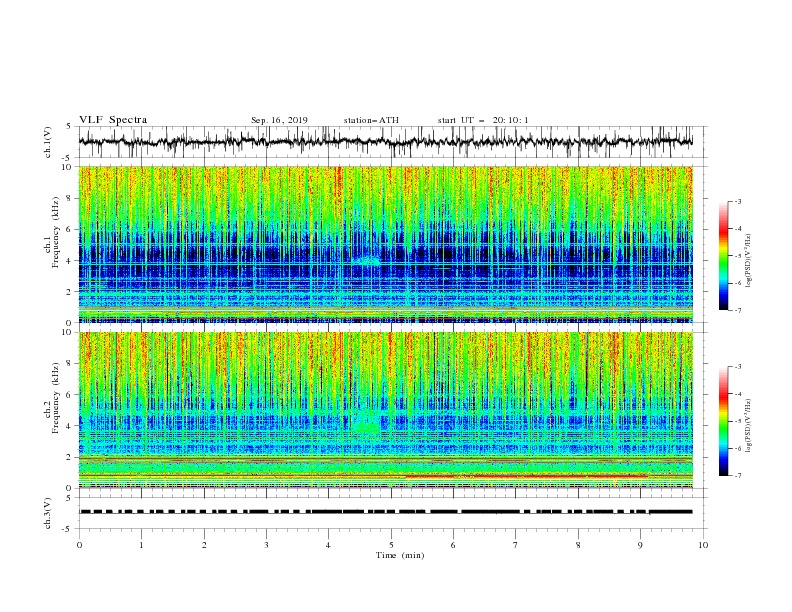Viewport: 792px width, 612px height.
Task: Click inside the ch.2 spectrogram panel
Action: tap(385, 410)
